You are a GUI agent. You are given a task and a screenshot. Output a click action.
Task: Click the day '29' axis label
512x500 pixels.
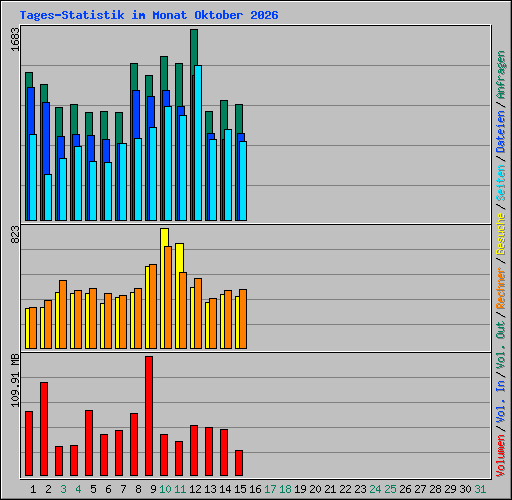(451, 489)
